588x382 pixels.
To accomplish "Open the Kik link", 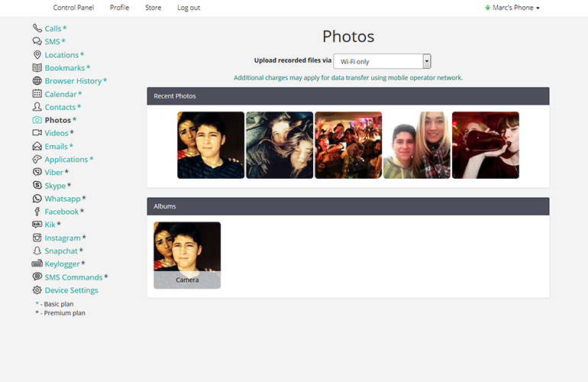I will [50, 225].
